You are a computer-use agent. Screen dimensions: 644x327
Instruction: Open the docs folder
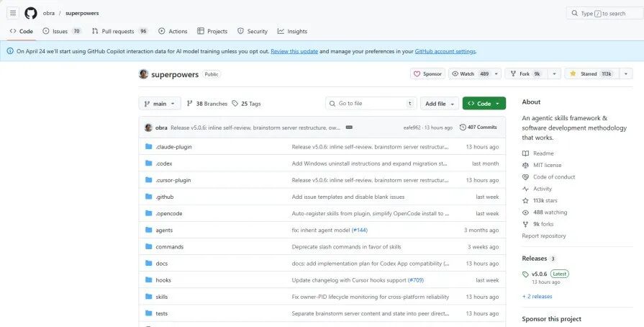(x=162, y=263)
